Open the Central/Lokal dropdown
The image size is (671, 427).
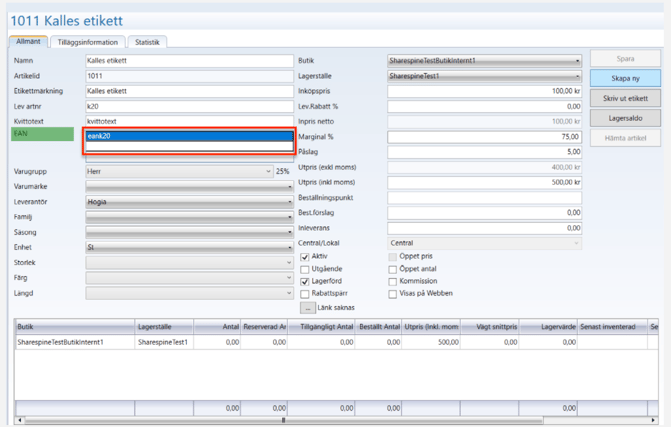[x=484, y=243]
